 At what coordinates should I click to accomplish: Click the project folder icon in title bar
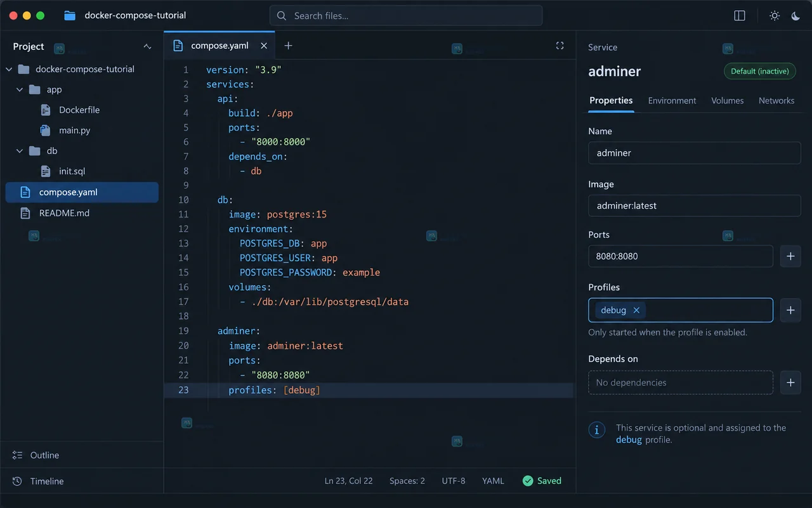pyautogui.click(x=70, y=15)
